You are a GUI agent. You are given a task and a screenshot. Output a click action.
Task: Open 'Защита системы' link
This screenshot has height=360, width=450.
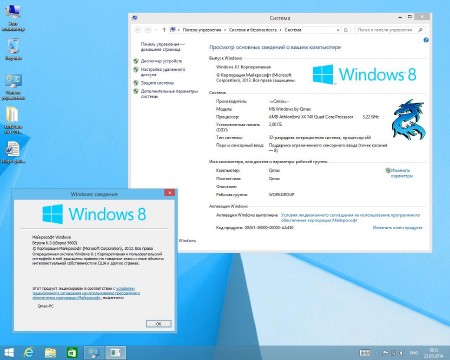point(157,83)
